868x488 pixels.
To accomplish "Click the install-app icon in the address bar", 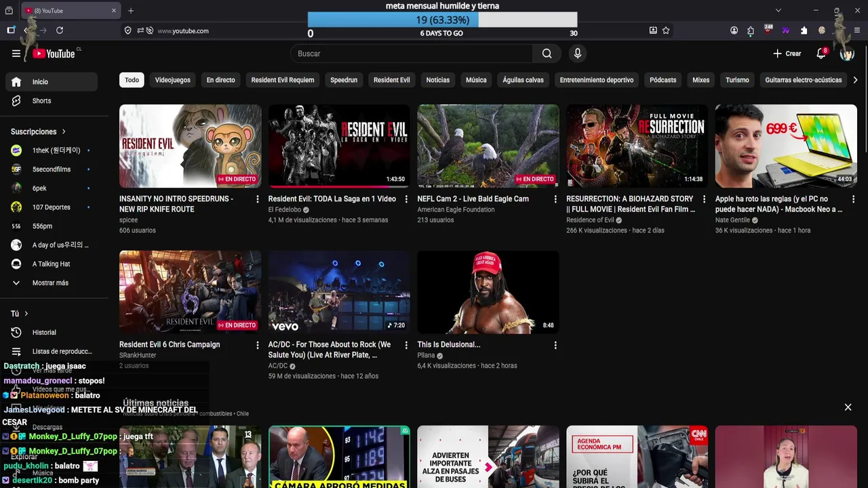I will click(653, 30).
